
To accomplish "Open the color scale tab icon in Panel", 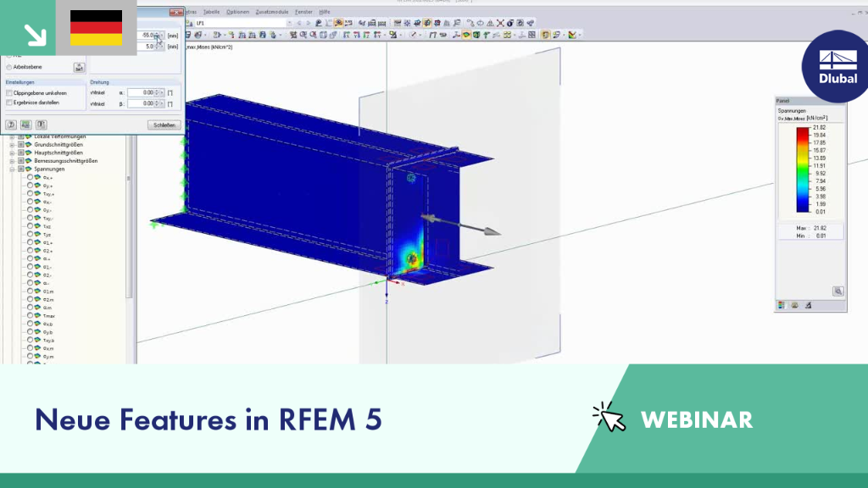I will (x=781, y=305).
